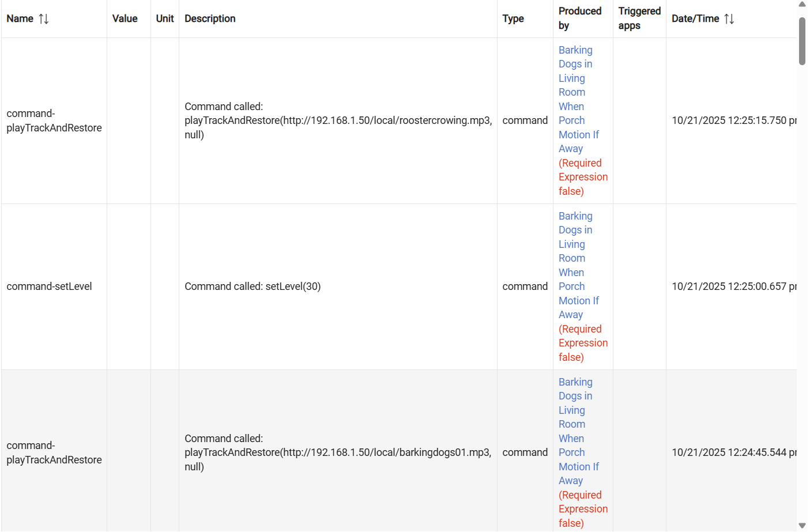Click the scrollbar down arrow
810x532 pixels.
coord(802,526)
